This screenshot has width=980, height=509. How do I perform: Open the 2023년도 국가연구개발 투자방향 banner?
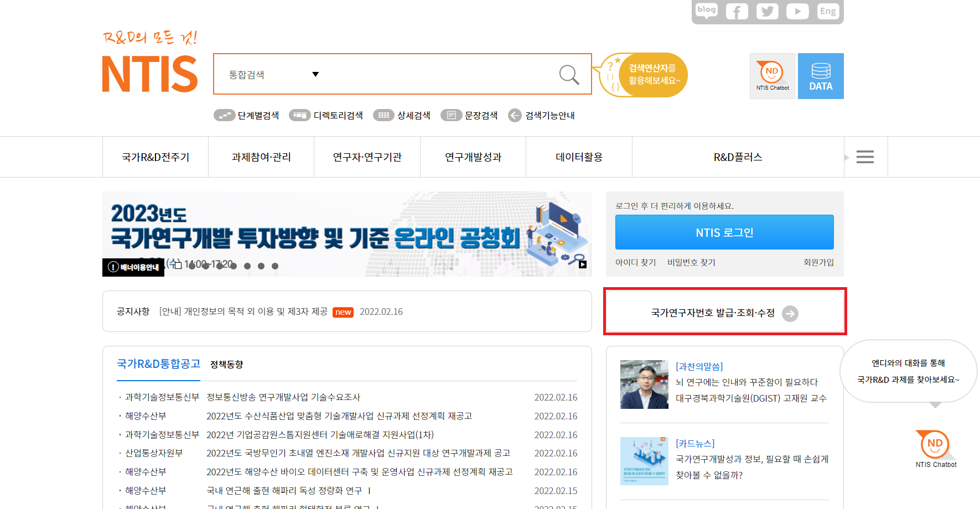coord(347,234)
